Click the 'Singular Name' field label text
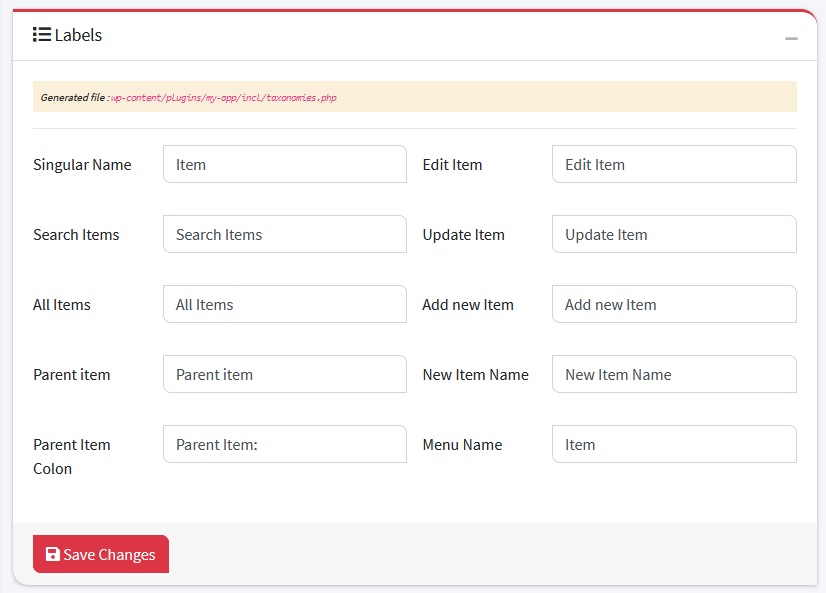This screenshot has height=593, width=826. (x=82, y=165)
